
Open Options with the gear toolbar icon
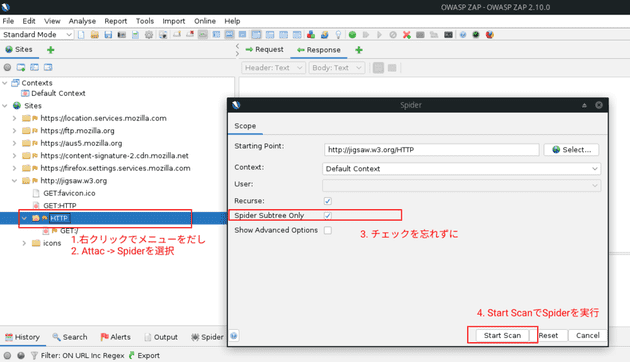click(149, 35)
